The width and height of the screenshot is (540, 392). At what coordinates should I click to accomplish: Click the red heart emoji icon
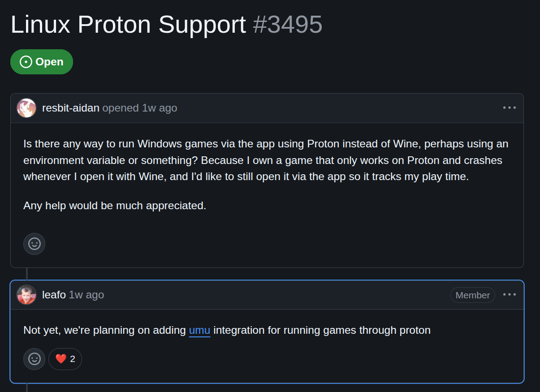pos(61,359)
